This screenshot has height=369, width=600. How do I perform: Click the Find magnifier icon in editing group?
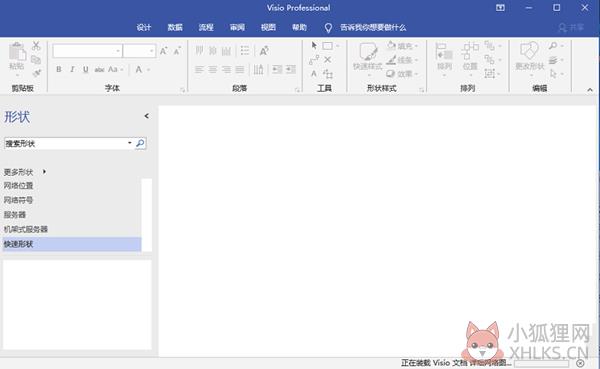click(553, 46)
